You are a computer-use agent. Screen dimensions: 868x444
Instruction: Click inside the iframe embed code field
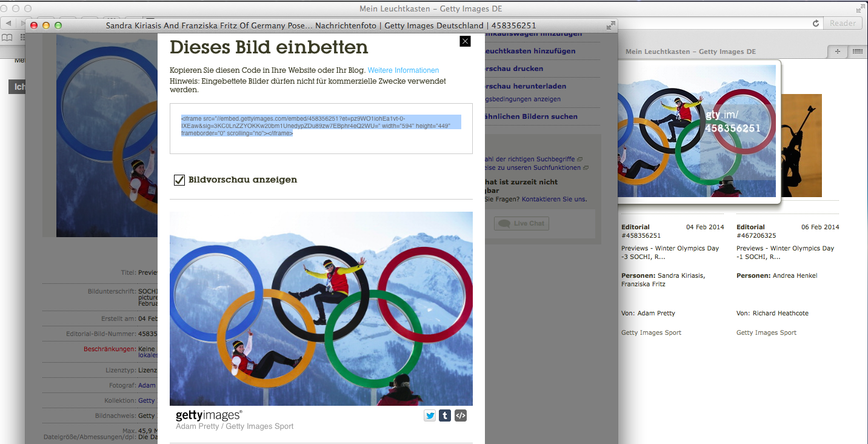321,129
